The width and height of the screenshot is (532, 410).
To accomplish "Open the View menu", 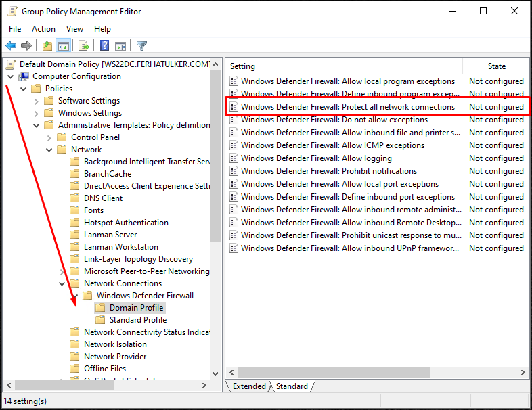I will pyautogui.click(x=74, y=29).
